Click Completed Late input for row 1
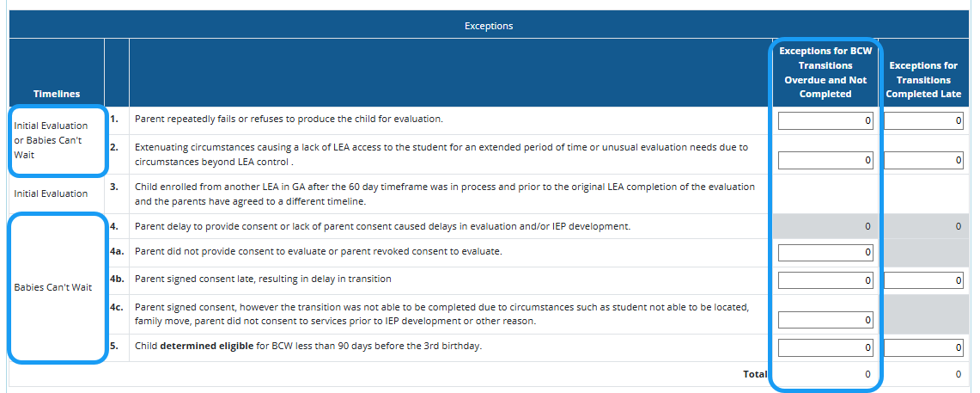Screen dimensions: 980x393 [923, 121]
